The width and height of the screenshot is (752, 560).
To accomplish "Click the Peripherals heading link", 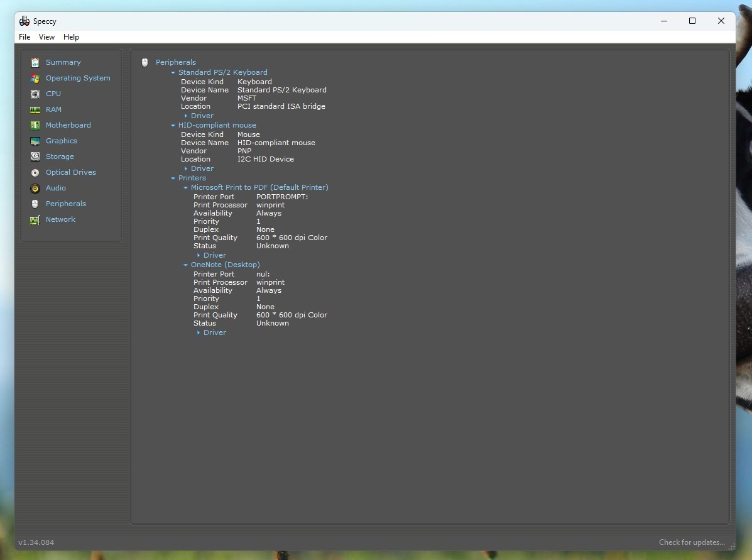I will click(x=175, y=62).
